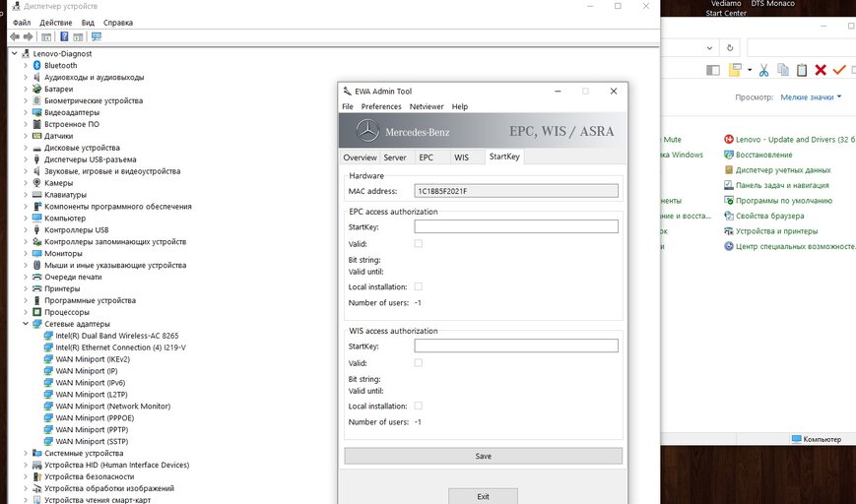The image size is (856, 504).
Task: Toggle the console tree icon in Device Manager
Action: [46, 36]
